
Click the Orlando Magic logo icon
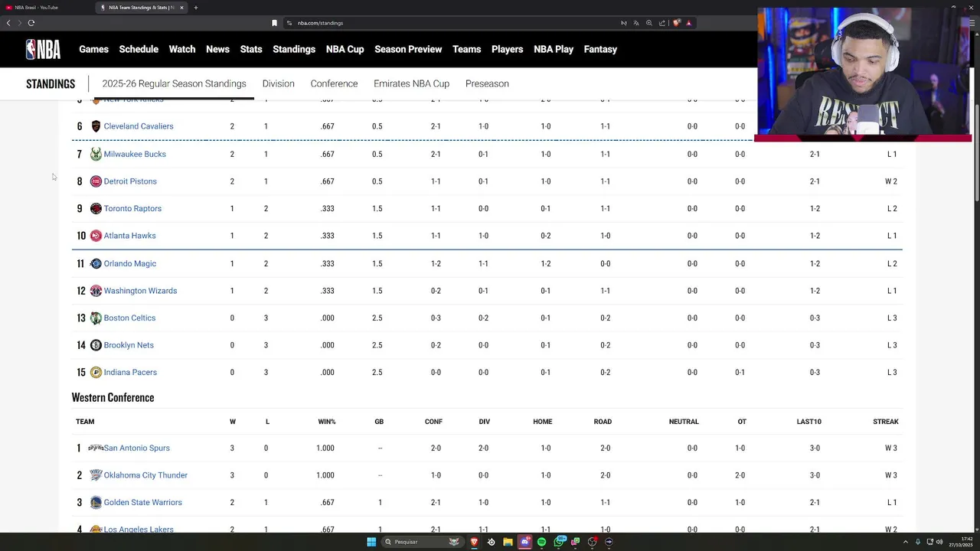[x=96, y=263]
